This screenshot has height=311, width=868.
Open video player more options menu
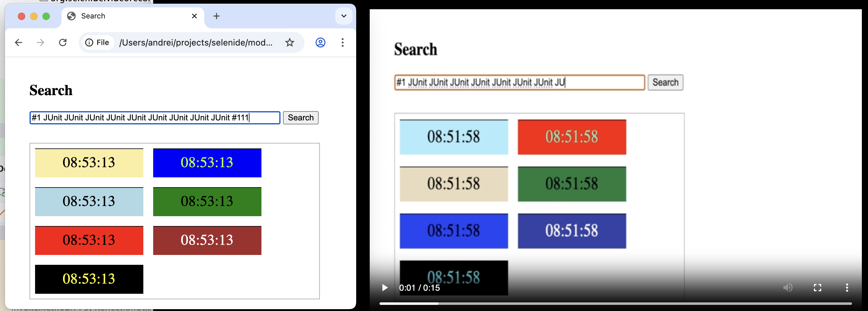click(x=847, y=288)
